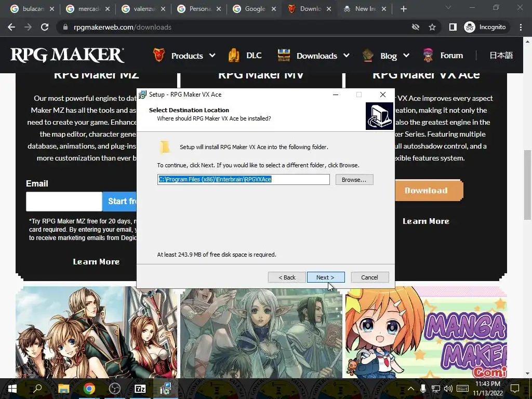Click the Incognito profile indicator
Screen dimensions: 532x399
(x=485, y=27)
